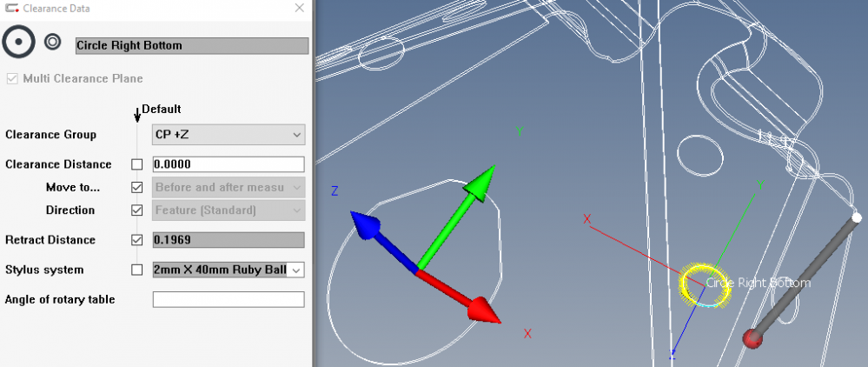The width and height of the screenshot is (868, 367).
Task: Open the Move to Before and after dropdown
Action: pyautogui.click(x=229, y=187)
